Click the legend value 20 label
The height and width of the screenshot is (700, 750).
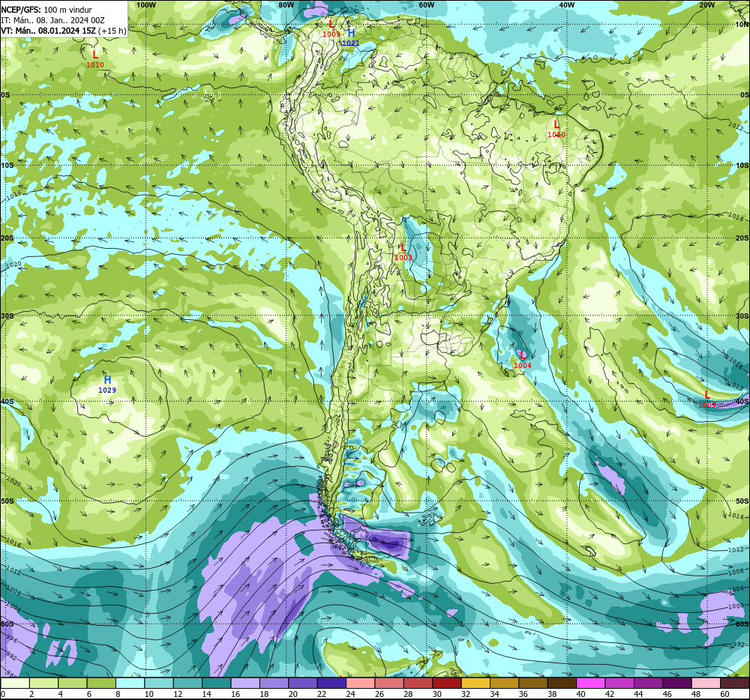(292, 694)
